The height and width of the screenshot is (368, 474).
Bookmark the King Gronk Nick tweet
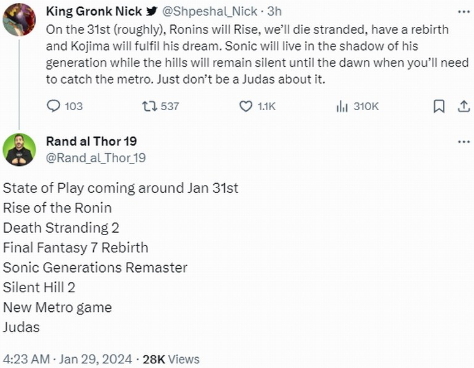pos(439,106)
